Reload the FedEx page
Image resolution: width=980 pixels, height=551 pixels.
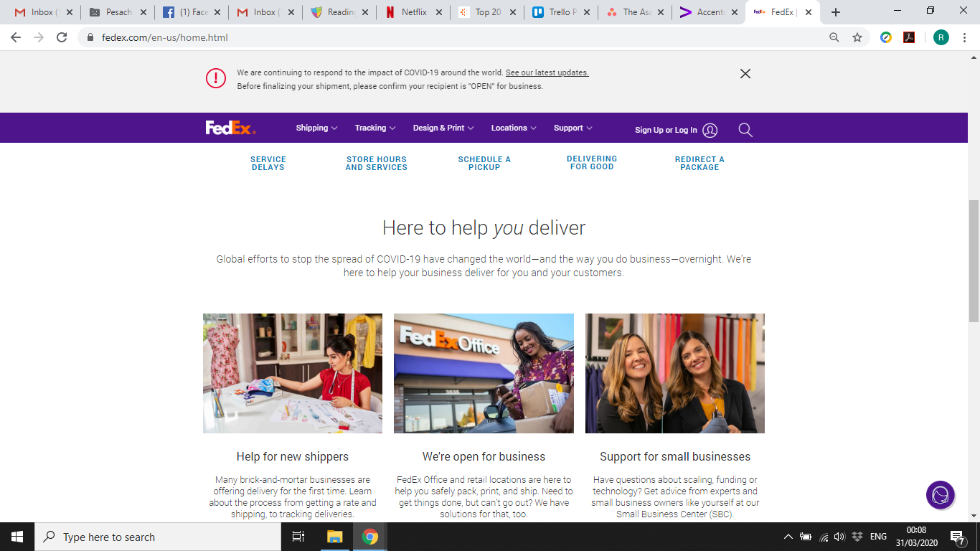click(x=62, y=37)
